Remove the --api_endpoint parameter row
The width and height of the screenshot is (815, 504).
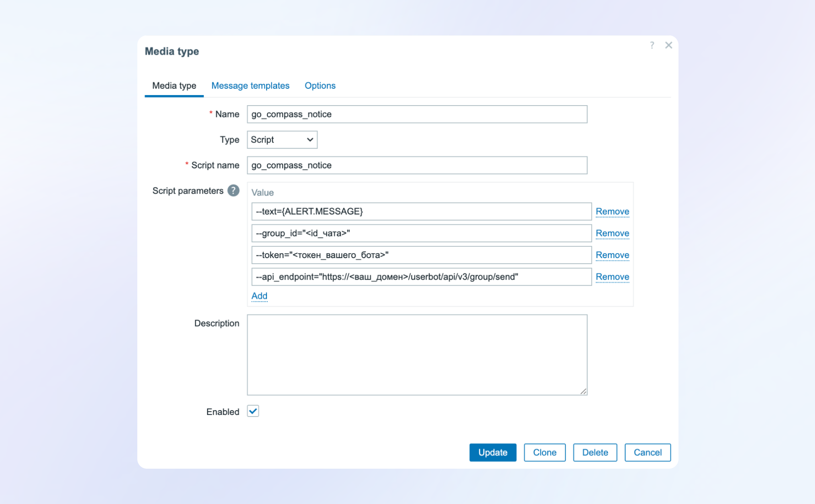(x=612, y=277)
